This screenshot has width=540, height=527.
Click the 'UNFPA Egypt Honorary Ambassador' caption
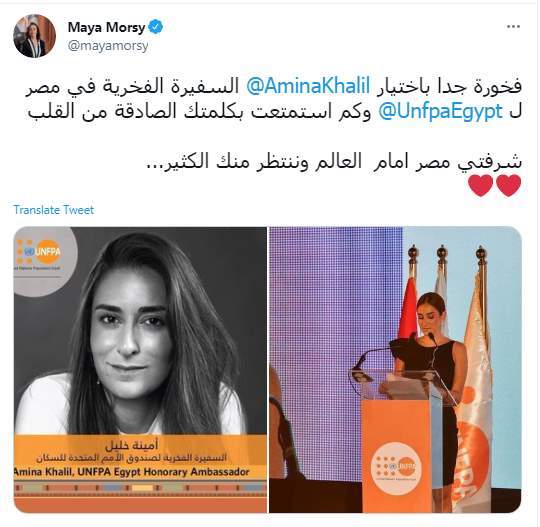point(163,472)
